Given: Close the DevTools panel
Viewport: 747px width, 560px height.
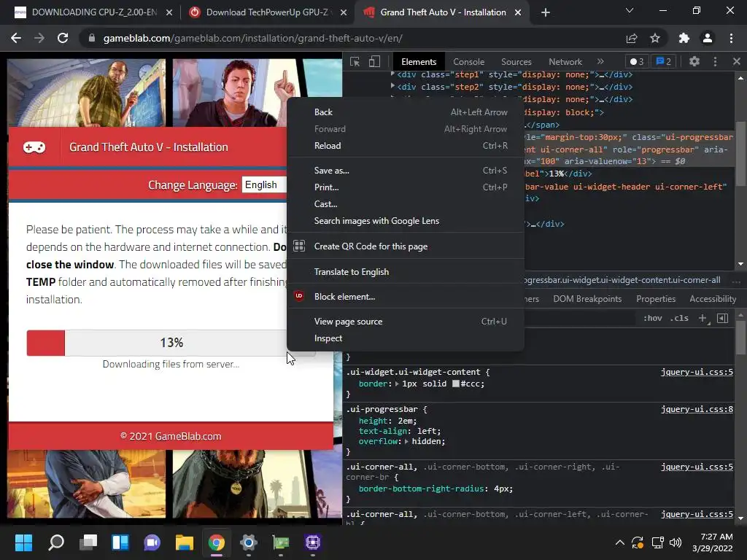Looking at the screenshot, I should 737,61.
